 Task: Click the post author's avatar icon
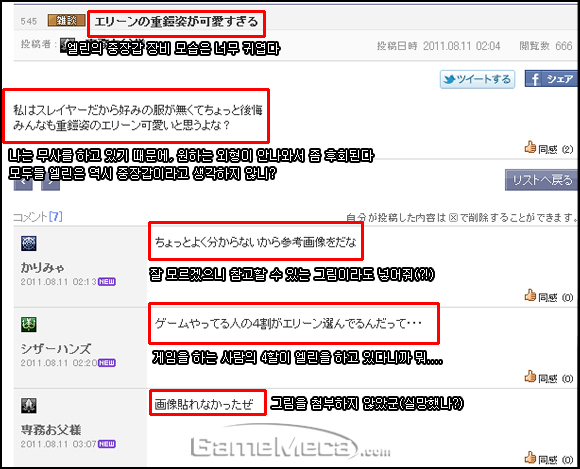(x=68, y=44)
